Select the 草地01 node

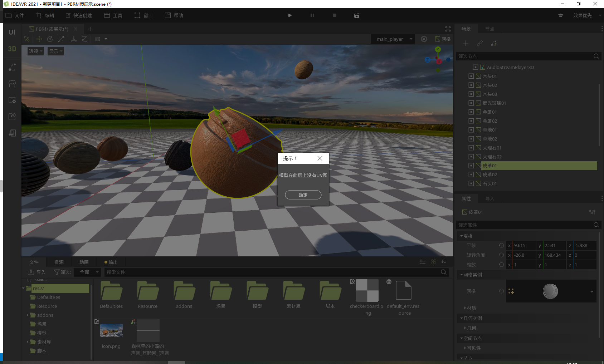click(x=489, y=130)
